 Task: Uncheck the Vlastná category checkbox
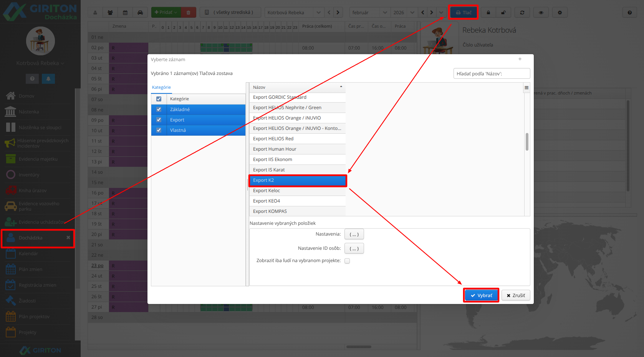(159, 130)
